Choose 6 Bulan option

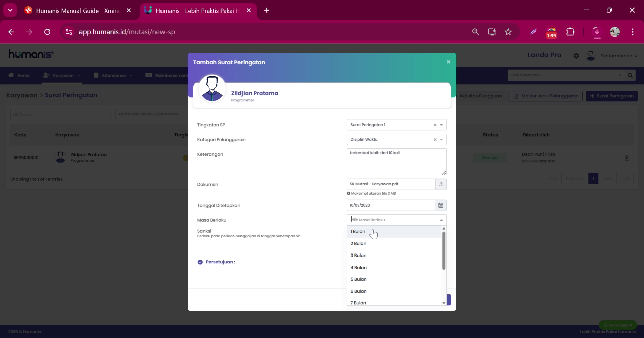coord(394,291)
